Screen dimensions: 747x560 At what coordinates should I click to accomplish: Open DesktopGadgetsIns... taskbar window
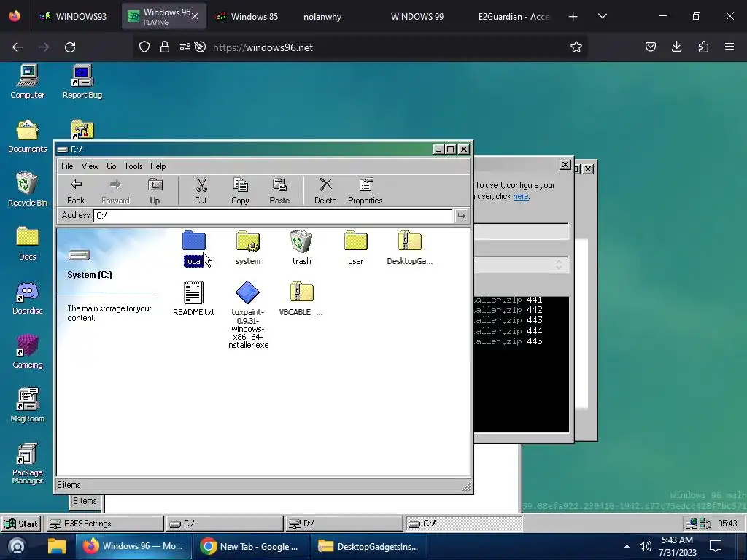[368, 547]
